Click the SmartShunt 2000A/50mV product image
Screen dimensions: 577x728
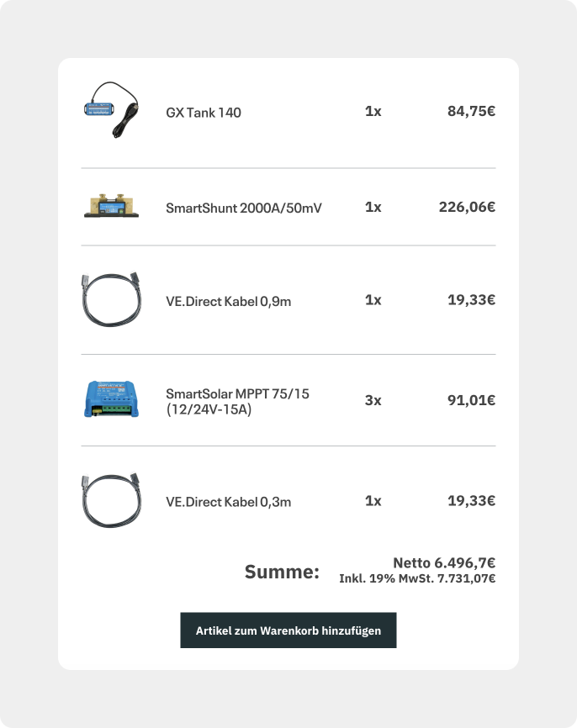click(x=112, y=207)
